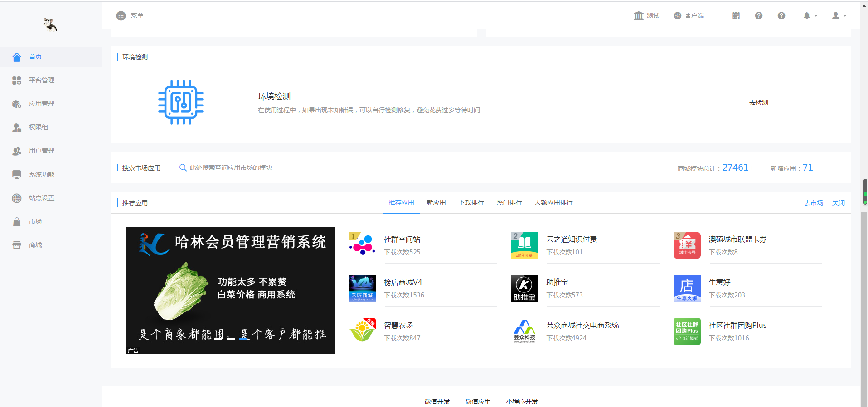The image size is (868, 407).
Task: Switch to 下载排行 tab
Action: 471,203
